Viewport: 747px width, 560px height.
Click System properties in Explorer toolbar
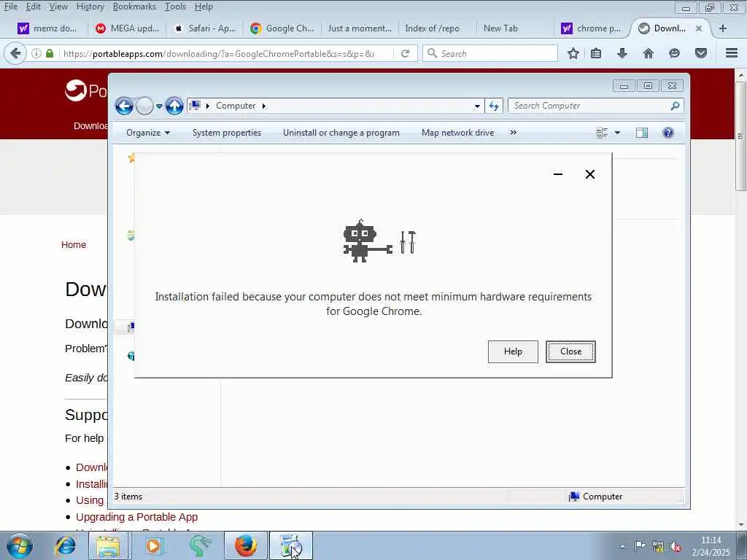click(227, 133)
